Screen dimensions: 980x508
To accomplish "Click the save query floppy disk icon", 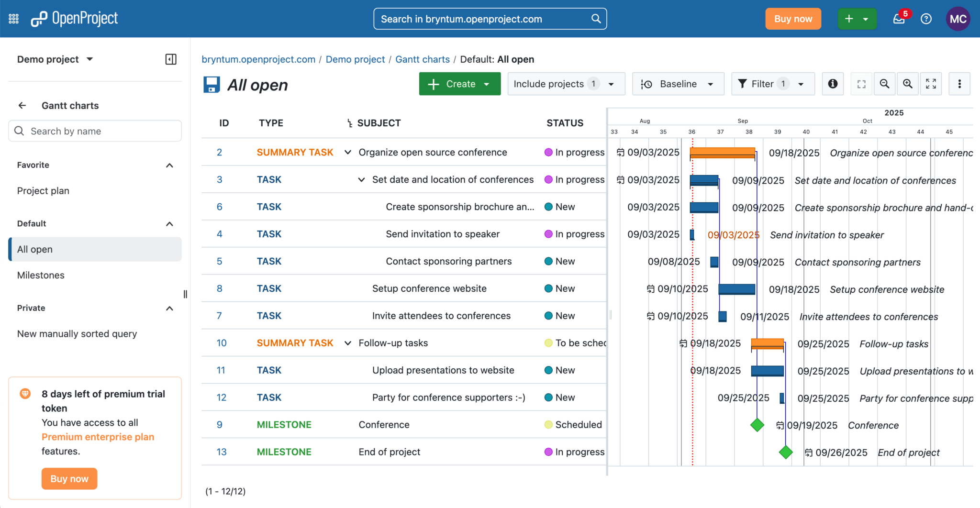I will [x=212, y=85].
